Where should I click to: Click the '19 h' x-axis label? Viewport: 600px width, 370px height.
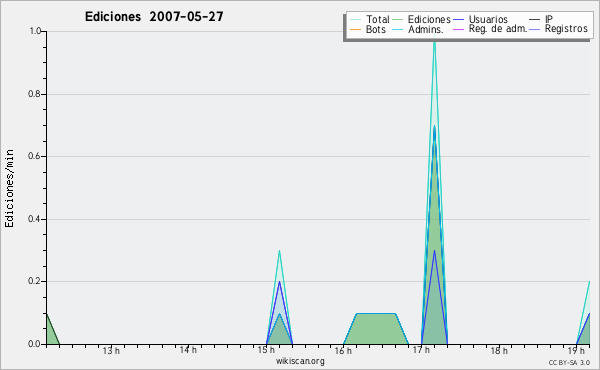[x=576, y=350]
